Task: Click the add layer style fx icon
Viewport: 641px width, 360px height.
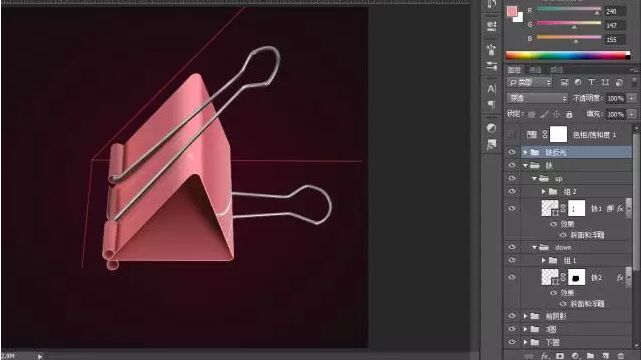Action: pos(545,356)
